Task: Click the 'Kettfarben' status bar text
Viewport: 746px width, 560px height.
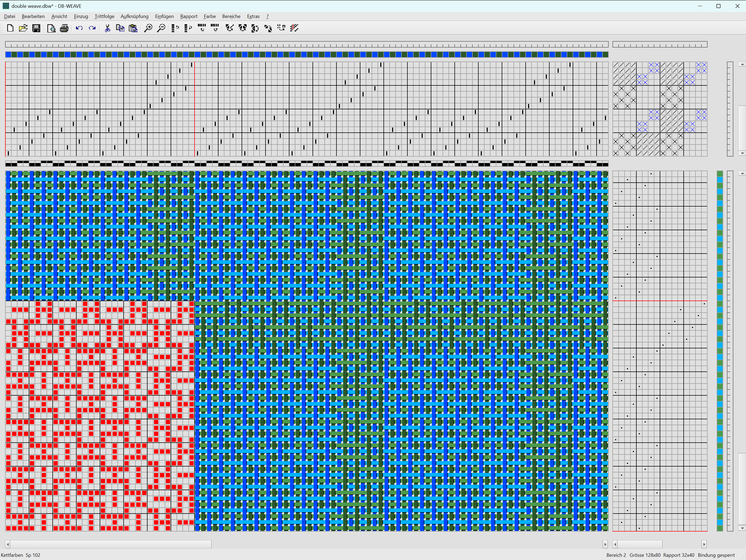Action: (12, 555)
